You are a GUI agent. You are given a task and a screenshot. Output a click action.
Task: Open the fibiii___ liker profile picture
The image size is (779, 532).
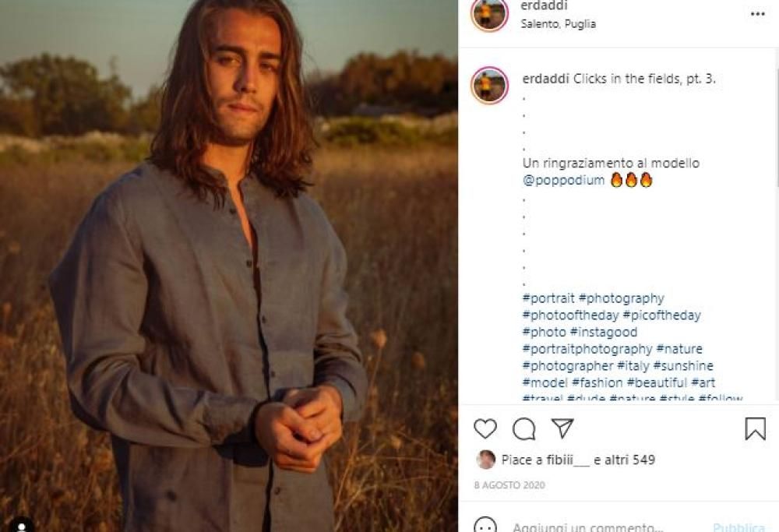(x=486, y=460)
